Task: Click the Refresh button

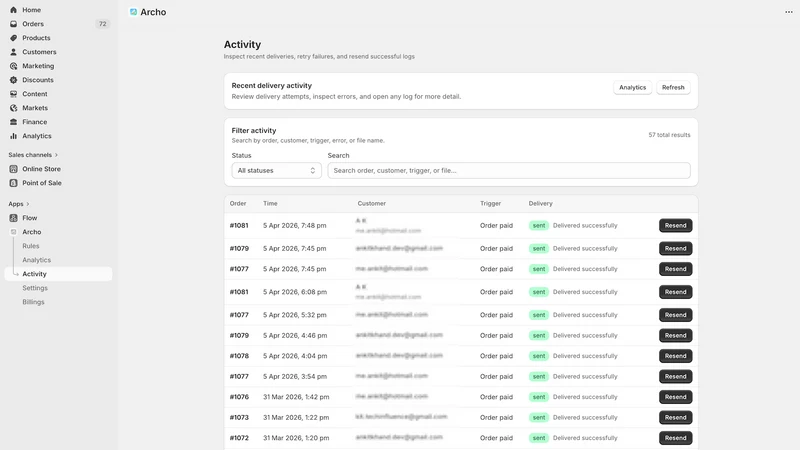Action: 673,87
